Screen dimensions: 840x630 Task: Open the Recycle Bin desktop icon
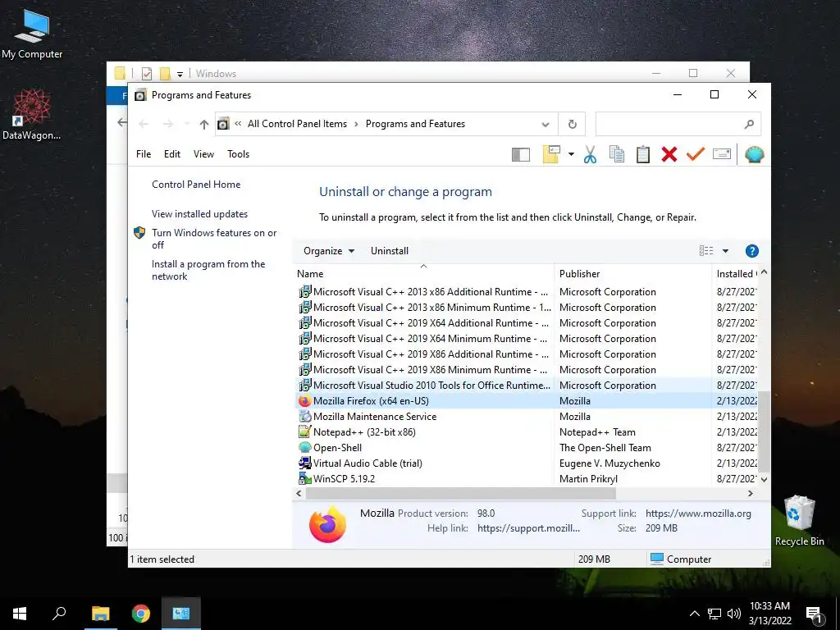pos(799,520)
